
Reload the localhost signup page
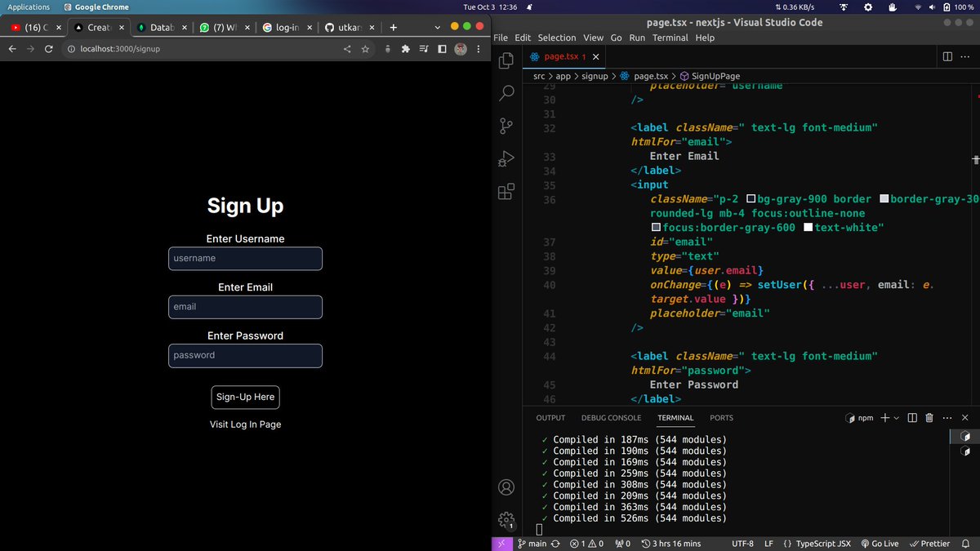(49, 49)
